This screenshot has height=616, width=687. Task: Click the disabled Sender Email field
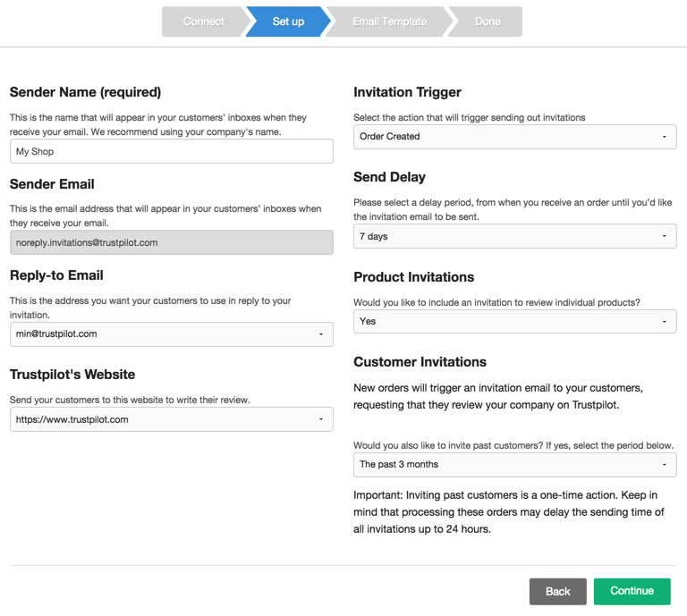[x=171, y=242]
